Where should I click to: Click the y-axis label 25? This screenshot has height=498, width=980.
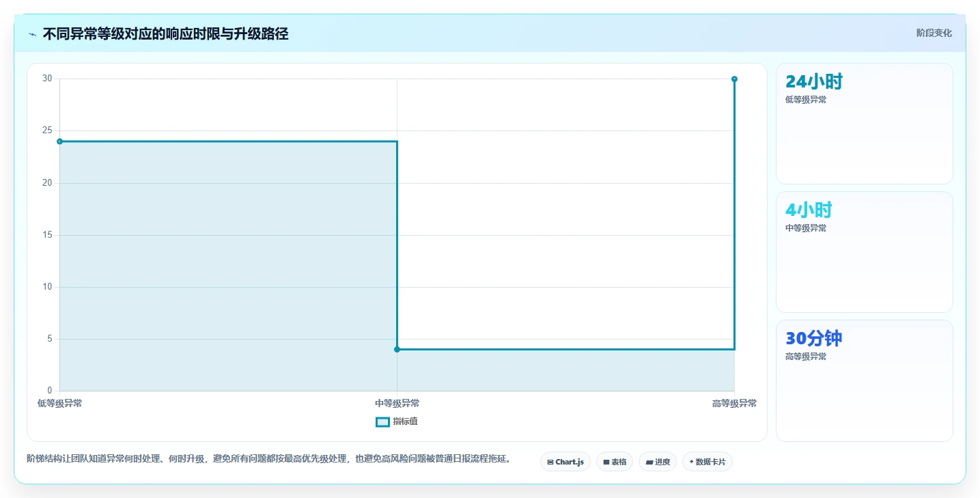tap(47, 131)
